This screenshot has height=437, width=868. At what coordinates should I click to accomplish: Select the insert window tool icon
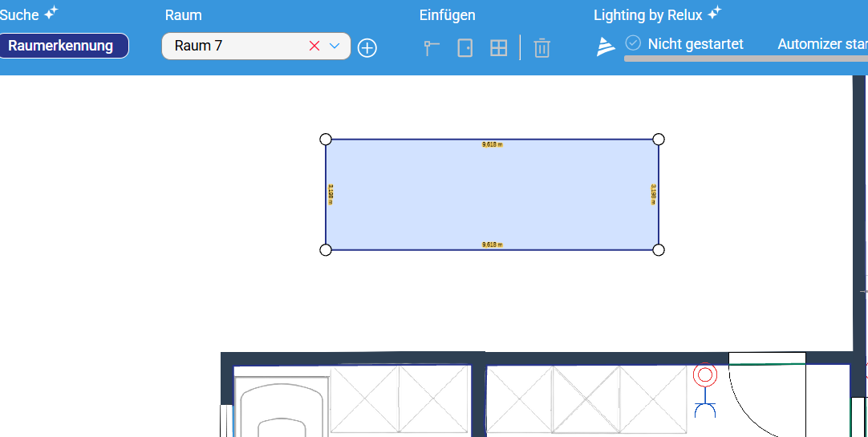(x=499, y=48)
